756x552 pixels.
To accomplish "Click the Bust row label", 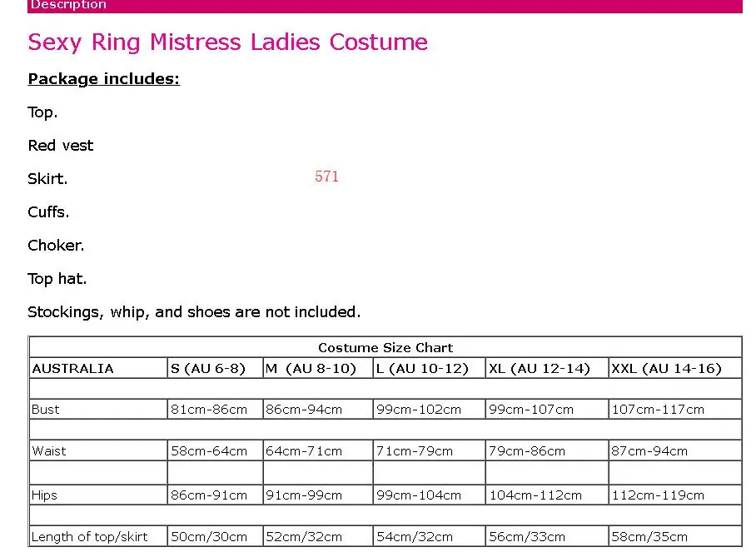I will 45,410.
